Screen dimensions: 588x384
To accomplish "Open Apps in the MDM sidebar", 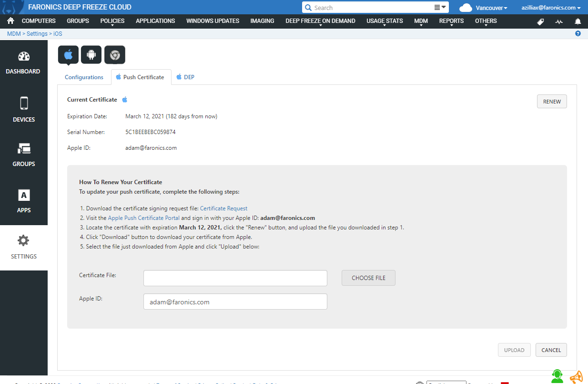I will click(24, 201).
